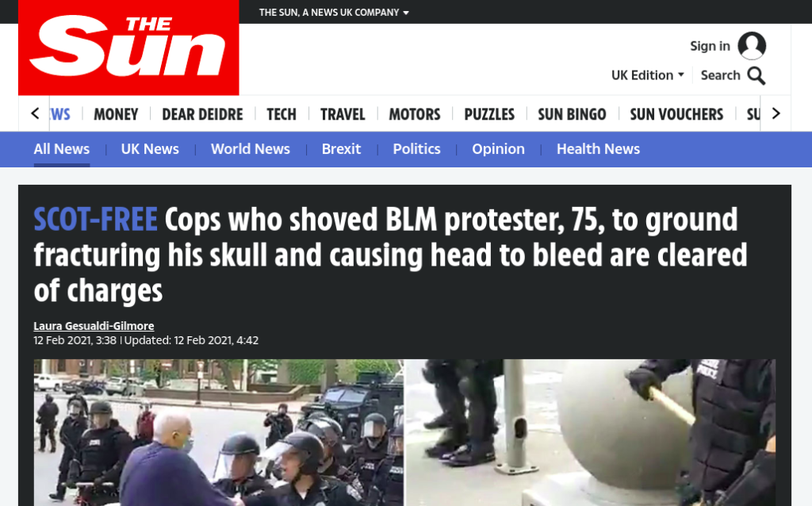Screen dimensions: 812x506
Task: Open author Laura Gesualdi-Gilmore's page
Action: [x=94, y=326]
